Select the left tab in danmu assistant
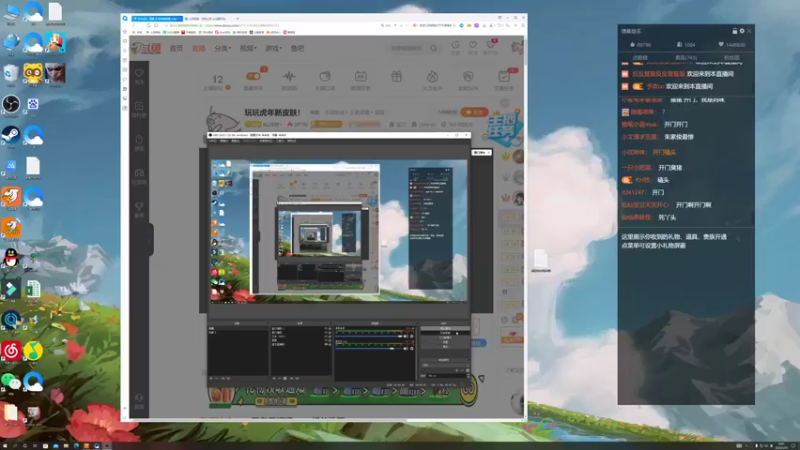The image size is (800, 450). 640,58
